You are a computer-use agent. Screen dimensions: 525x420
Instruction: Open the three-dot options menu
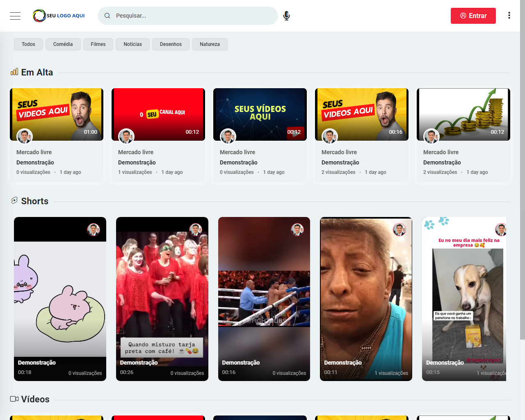click(509, 16)
